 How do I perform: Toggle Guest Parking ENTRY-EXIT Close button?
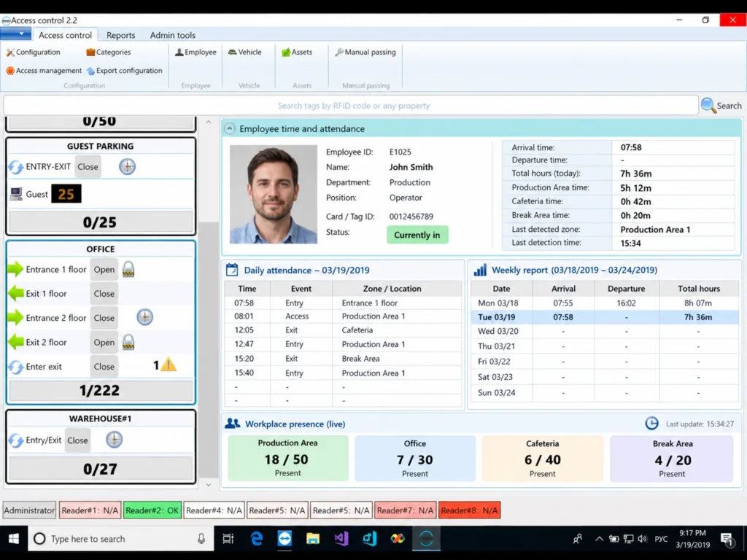pos(88,167)
